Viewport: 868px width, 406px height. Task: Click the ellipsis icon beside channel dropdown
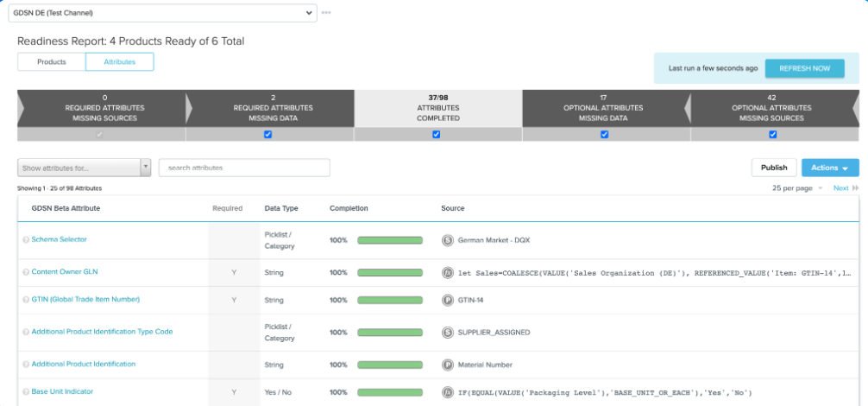tap(326, 13)
